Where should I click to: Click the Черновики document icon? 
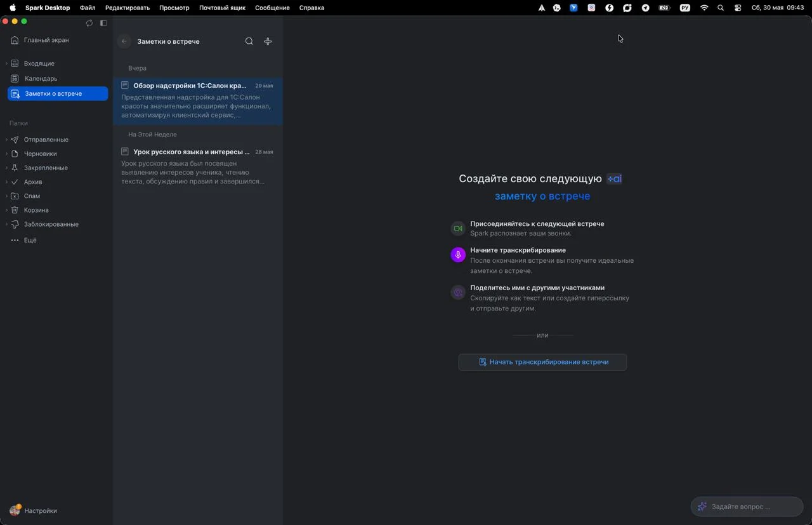pos(15,154)
